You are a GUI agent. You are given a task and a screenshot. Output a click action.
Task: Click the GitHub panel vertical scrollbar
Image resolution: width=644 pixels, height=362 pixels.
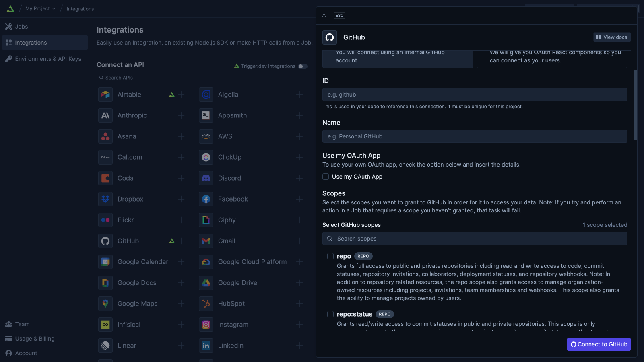click(x=636, y=105)
